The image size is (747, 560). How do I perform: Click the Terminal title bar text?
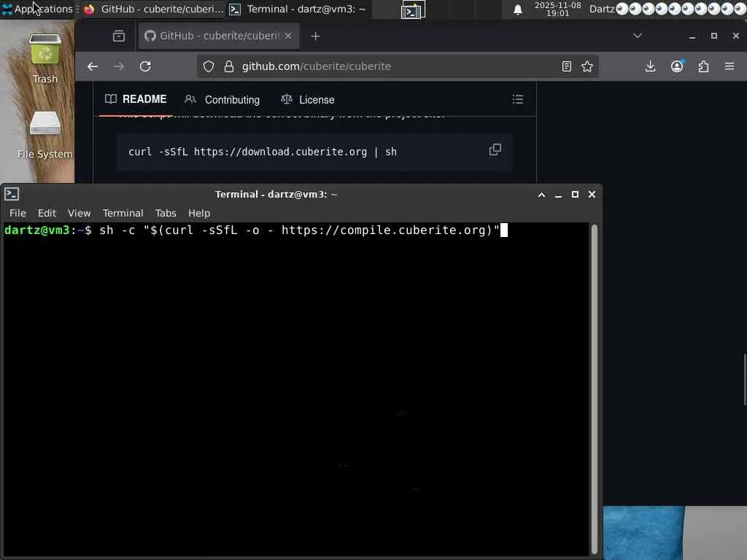click(x=276, y=194)
